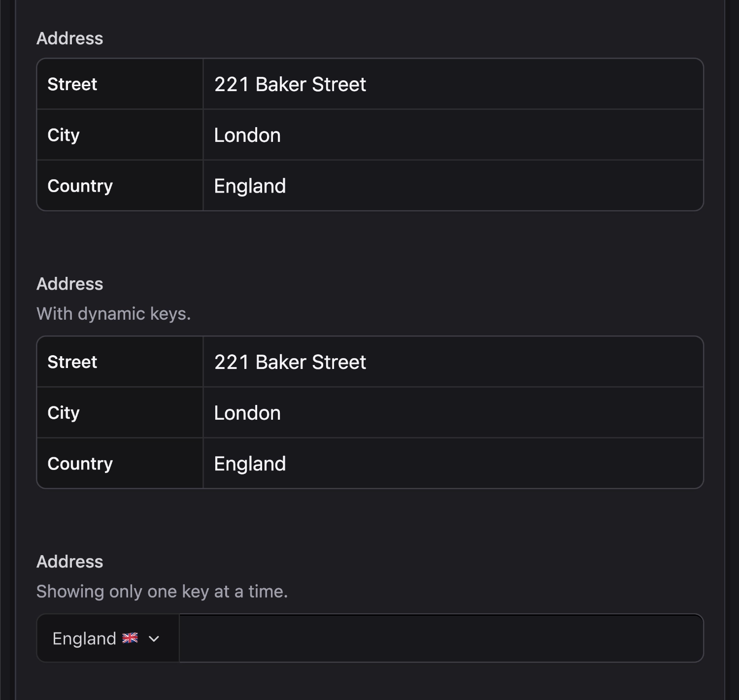
Task: Click the UK flag icon next to England
Action: click(x=130, y=638)
